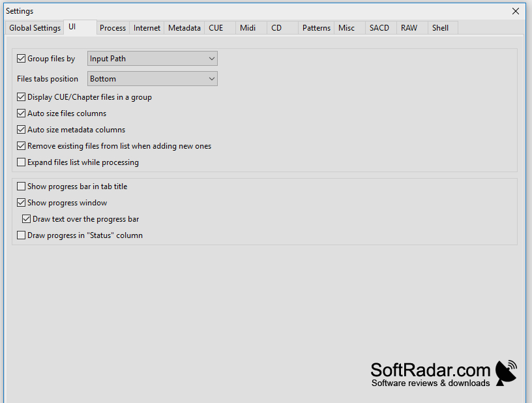This screenshot has height=403, width=532.
Task: Open the SACD tab
Action: coord(381,28)
